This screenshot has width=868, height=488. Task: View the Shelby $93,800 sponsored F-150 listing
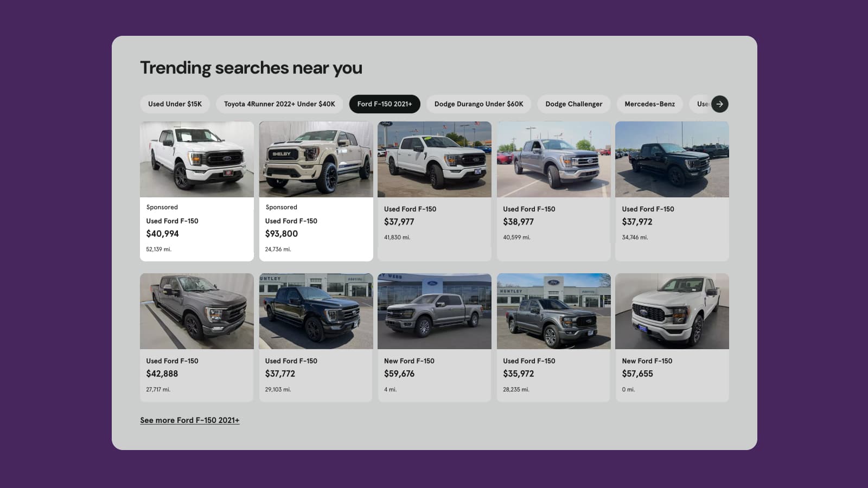(x=315, y=190)
